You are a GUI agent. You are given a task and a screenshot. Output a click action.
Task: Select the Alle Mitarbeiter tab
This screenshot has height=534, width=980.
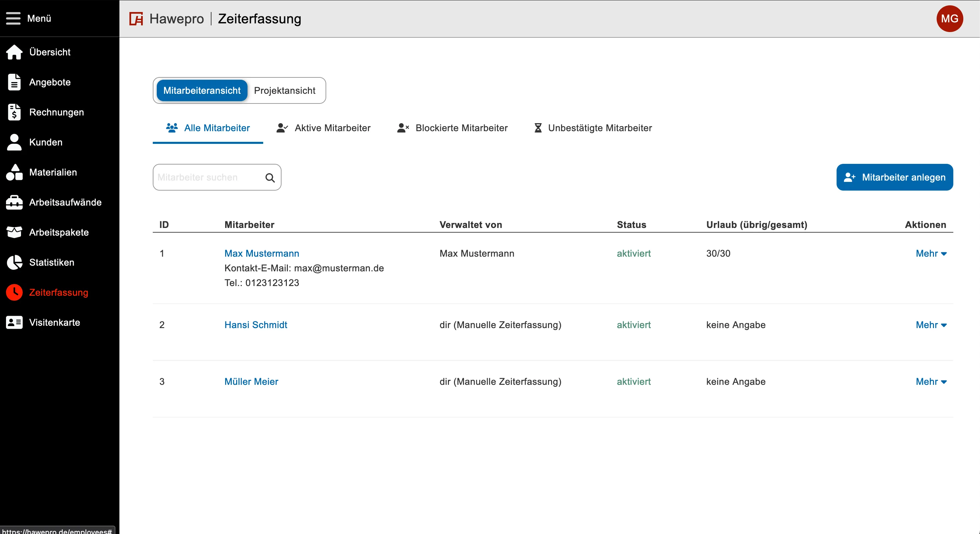tap(208, 128)
